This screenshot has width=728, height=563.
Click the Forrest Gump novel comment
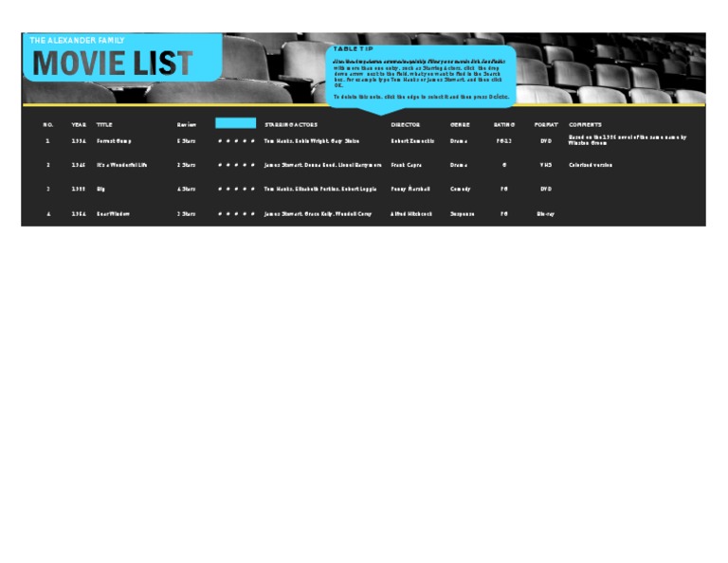(x=628, y=140)
